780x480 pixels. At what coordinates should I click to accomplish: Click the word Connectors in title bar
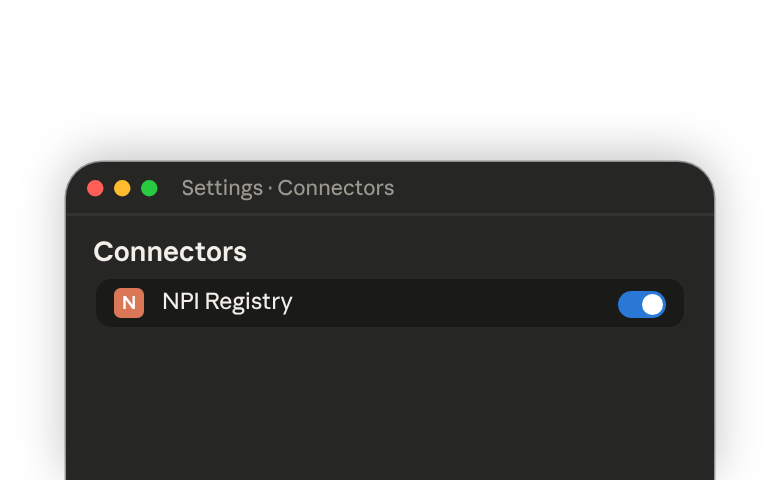(336, 188)
